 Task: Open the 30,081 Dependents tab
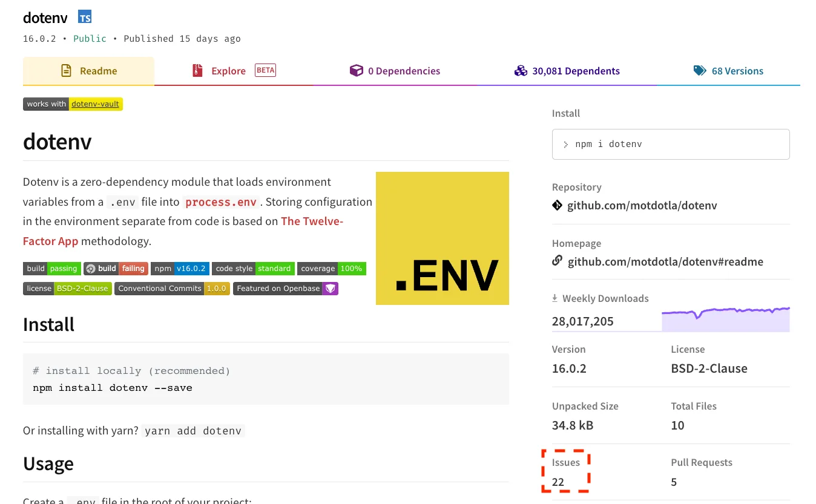coord(567,71)
